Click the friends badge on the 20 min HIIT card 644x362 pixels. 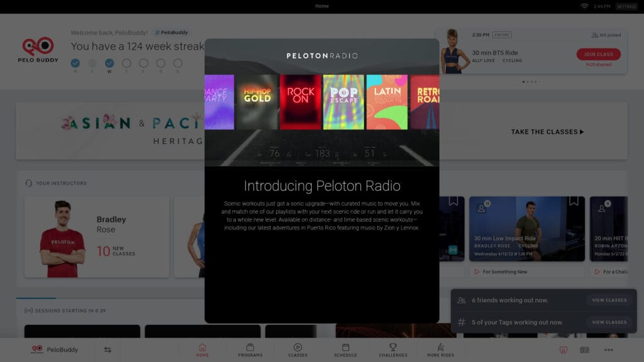coord(603,207)
